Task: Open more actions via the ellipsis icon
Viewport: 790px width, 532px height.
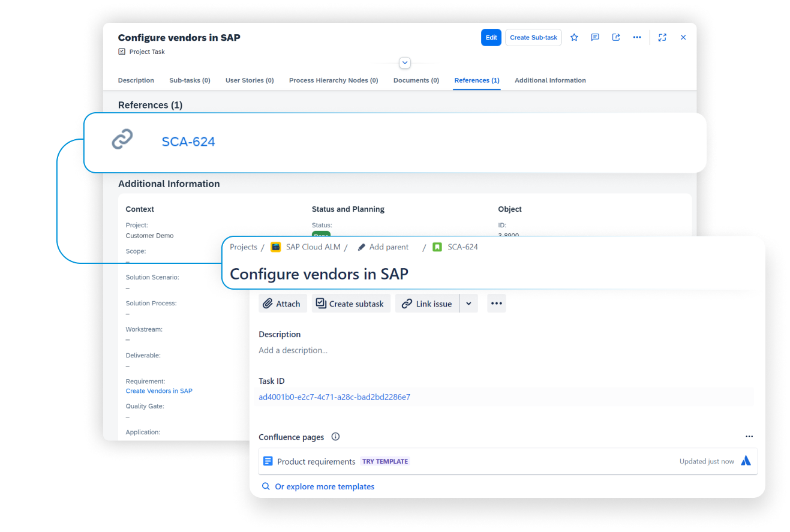Action: tap(637, 37)
